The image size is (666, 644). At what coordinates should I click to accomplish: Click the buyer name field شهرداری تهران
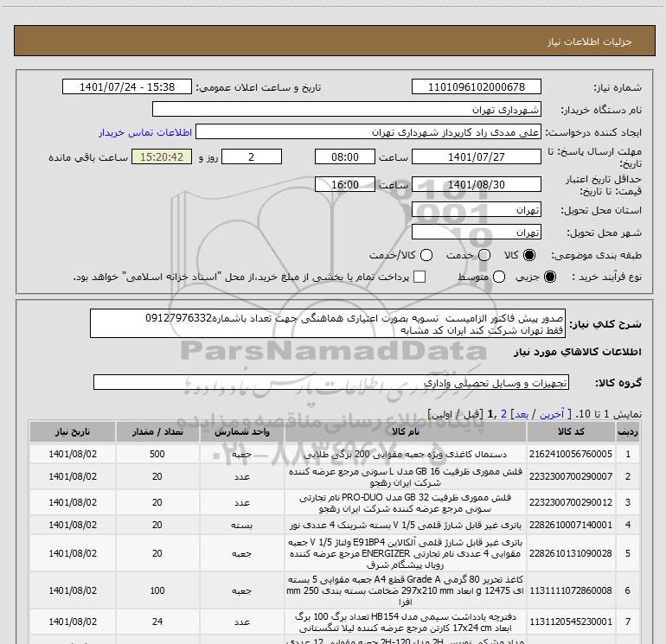[347, 109]
